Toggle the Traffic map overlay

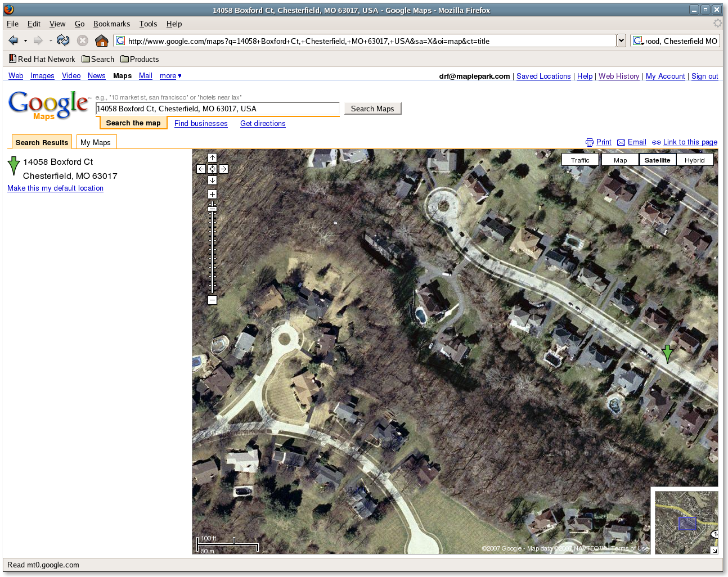click(x=580, y=160)
